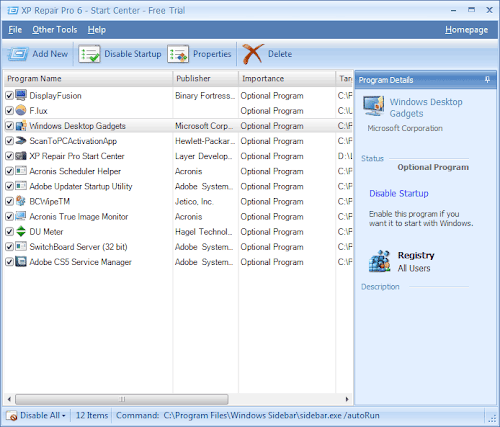Click the red X Delete icon
The width and height of the screenshot is (500, 427).
(x=253, y=54)
